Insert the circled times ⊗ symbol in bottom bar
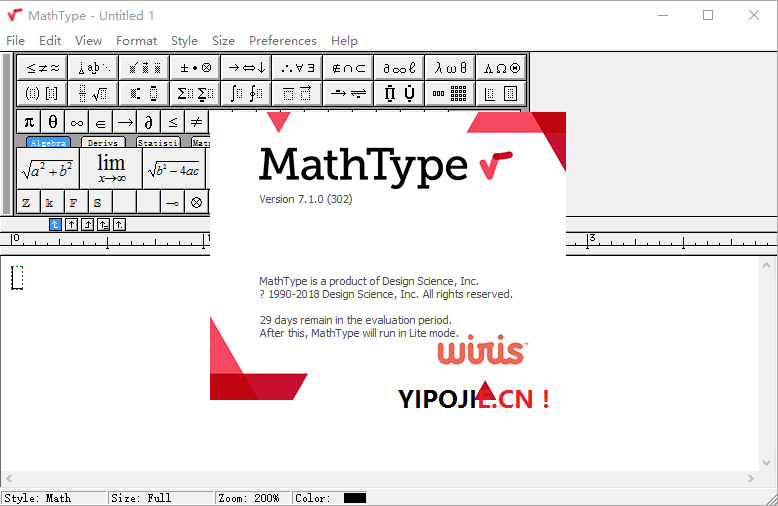This screenshot has width=778, height=506. pos(196,202)
